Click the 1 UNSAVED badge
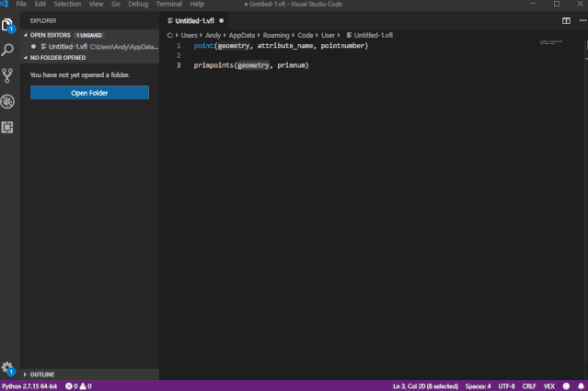Screen dimensions: 588x391 89,35
